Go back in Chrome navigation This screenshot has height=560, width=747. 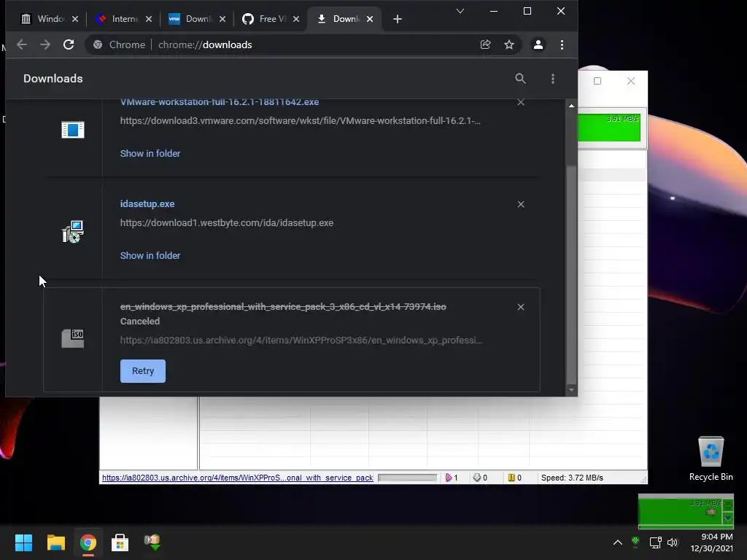(21, 44)
